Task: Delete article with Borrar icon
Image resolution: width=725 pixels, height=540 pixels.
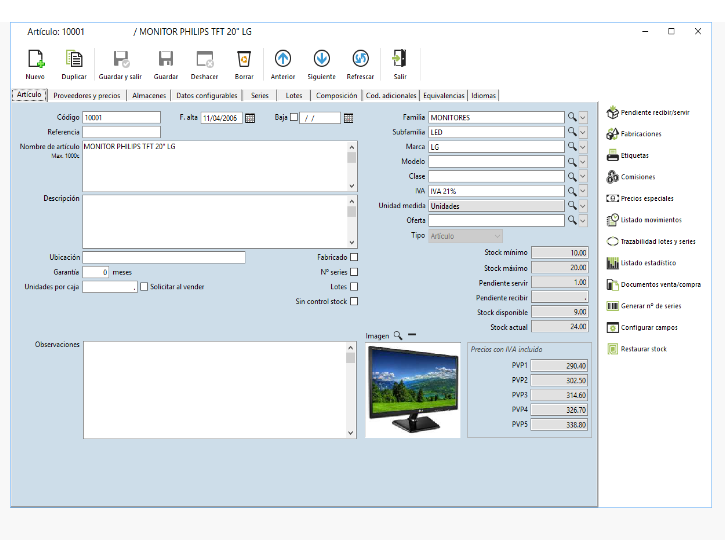Action: (244, 59)
